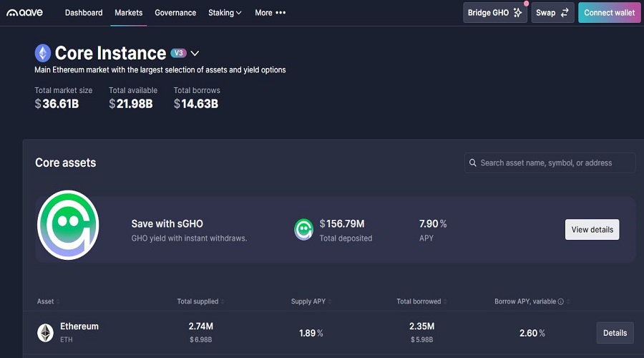The image size is (644, 358).
Task: Click the $36.61B total market size value
Action: (x=57, y=104)
